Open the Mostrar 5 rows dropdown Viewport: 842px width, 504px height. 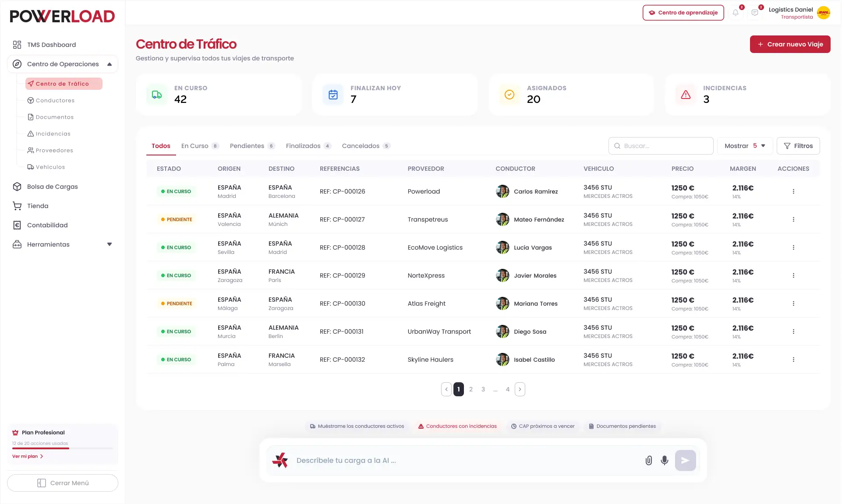click(x=745, y=146)
